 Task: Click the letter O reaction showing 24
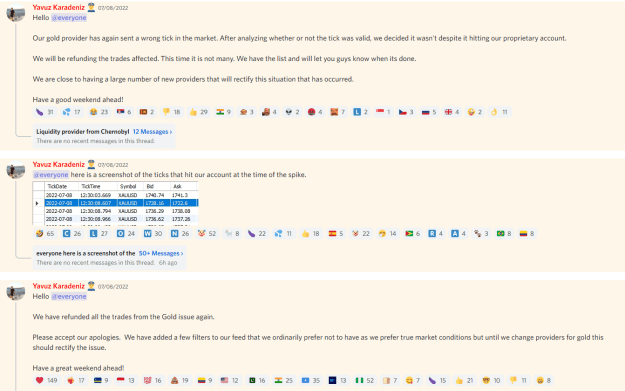click(x=126, y=234)
